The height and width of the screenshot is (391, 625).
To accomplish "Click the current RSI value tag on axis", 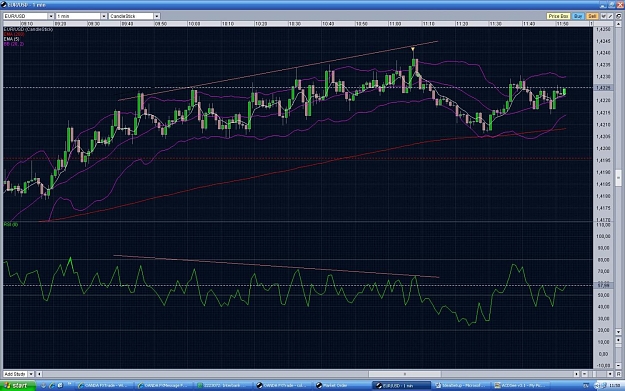I will coord(603,285).
